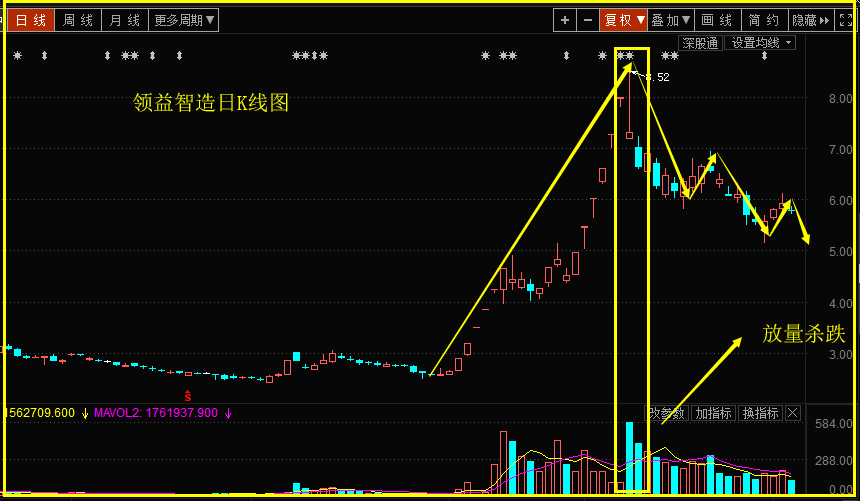Open the 复权 adjustment dropdown
The height and width of the screenshot is (501, 860).
point(624,20)
